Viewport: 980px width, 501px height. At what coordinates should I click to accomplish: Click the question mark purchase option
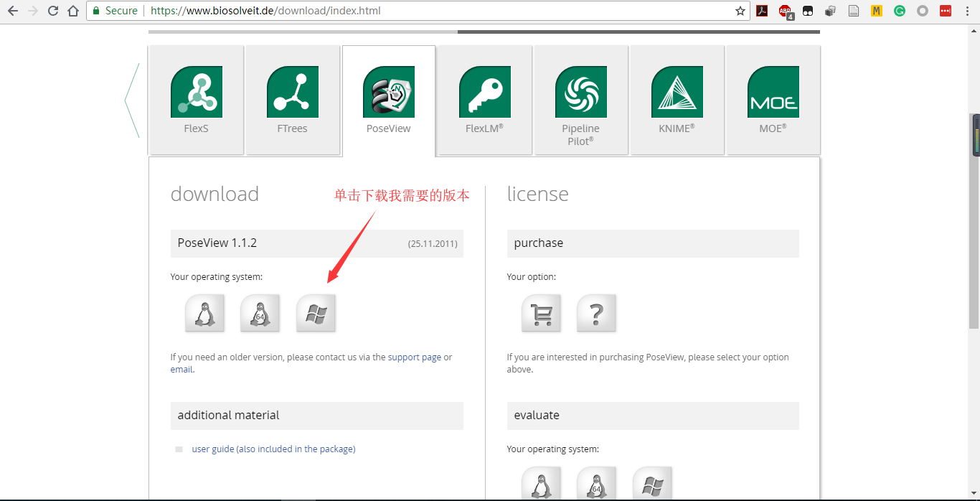point(596,314)
